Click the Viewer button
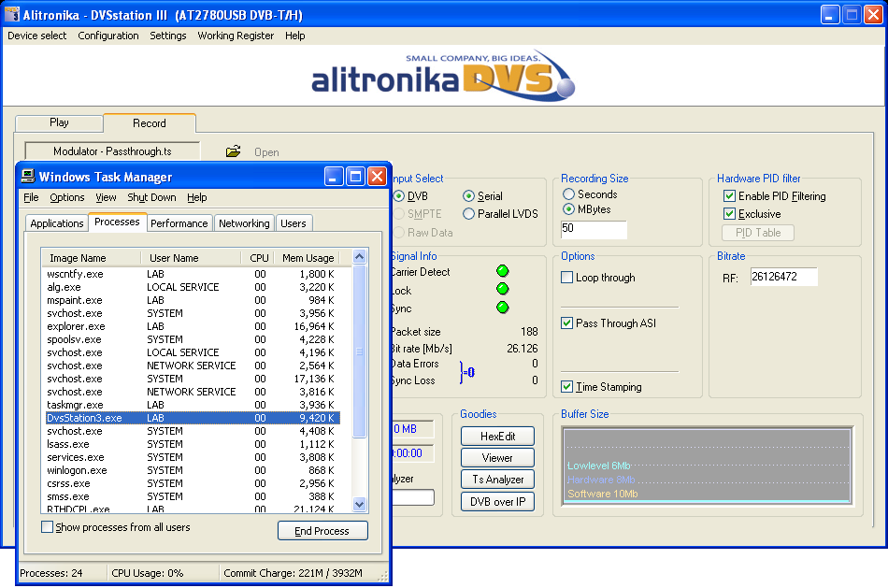888x588 pixels. (x=497, y=458)
